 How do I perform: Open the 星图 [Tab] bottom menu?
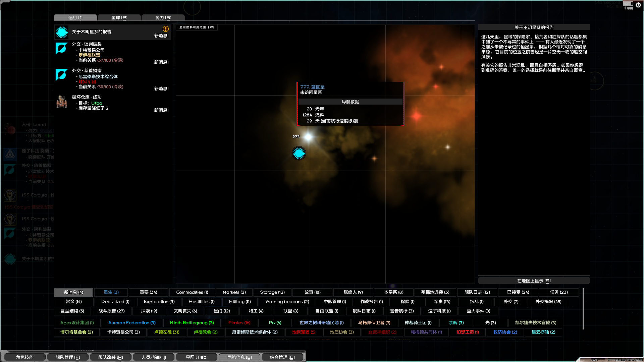tap(197, 357)
